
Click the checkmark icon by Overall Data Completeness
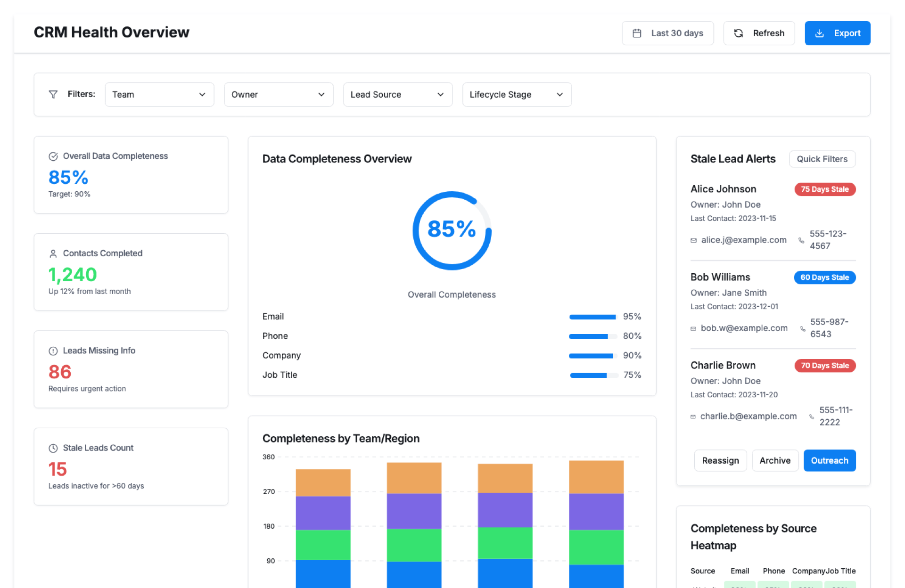click(53, 156)
